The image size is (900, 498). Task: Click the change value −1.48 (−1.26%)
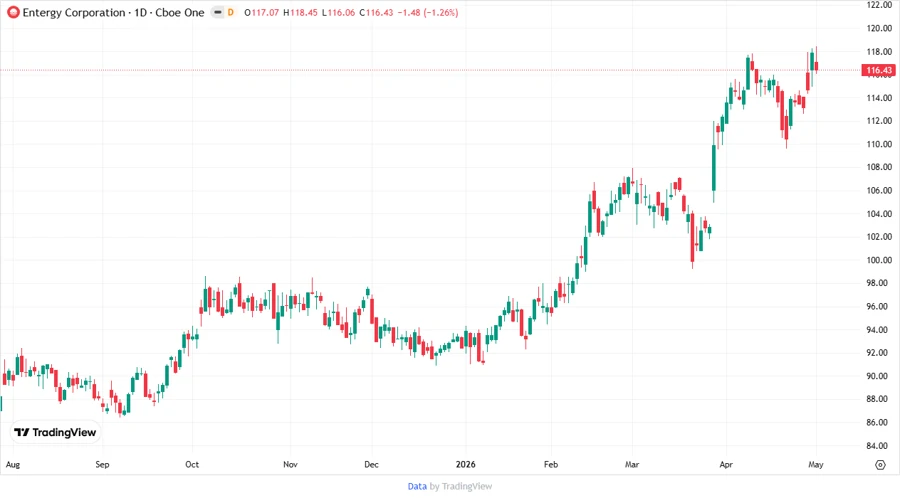click(428, 13)
